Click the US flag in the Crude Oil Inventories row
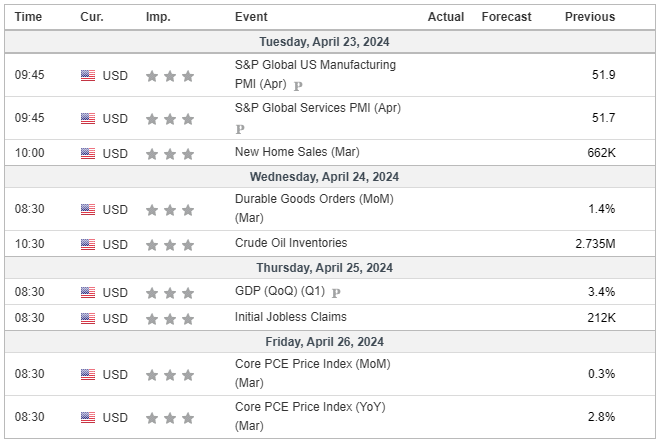The image size is (661, 442). [88, 245]
